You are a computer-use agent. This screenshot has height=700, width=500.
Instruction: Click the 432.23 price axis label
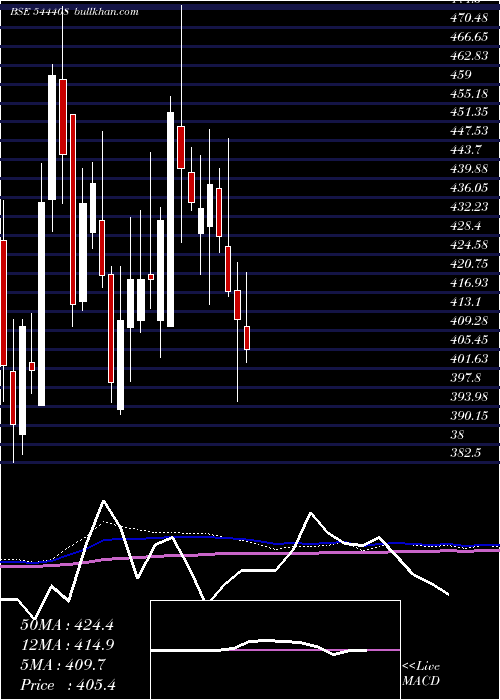(469, 207)
